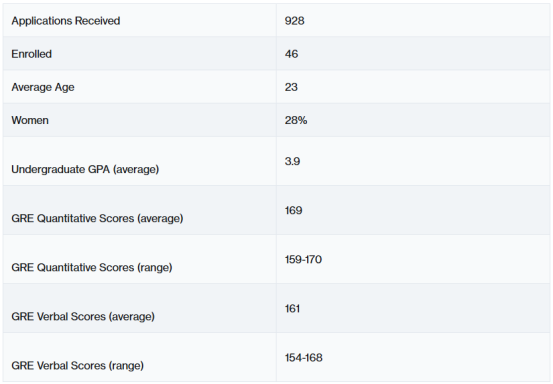The width and height of the screenshot is (553, 384).
Task: Select the 28% women value
Action: (x=296, y=120)
